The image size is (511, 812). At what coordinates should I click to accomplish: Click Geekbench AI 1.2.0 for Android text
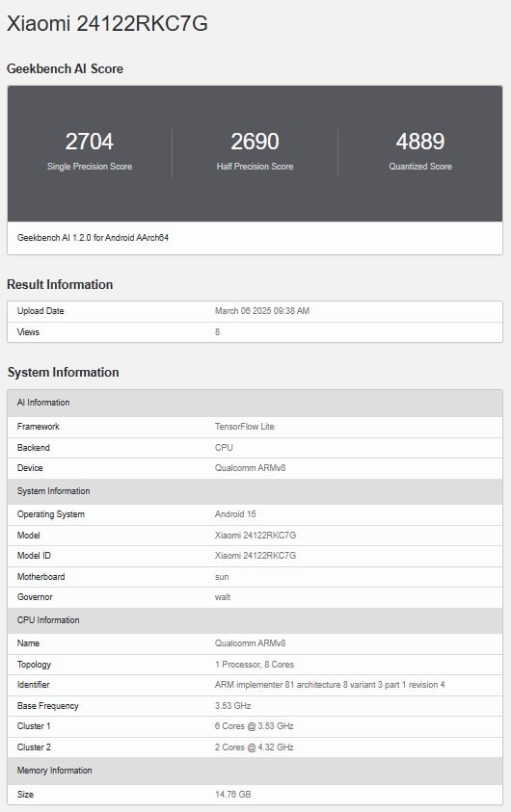click(93, 238)
